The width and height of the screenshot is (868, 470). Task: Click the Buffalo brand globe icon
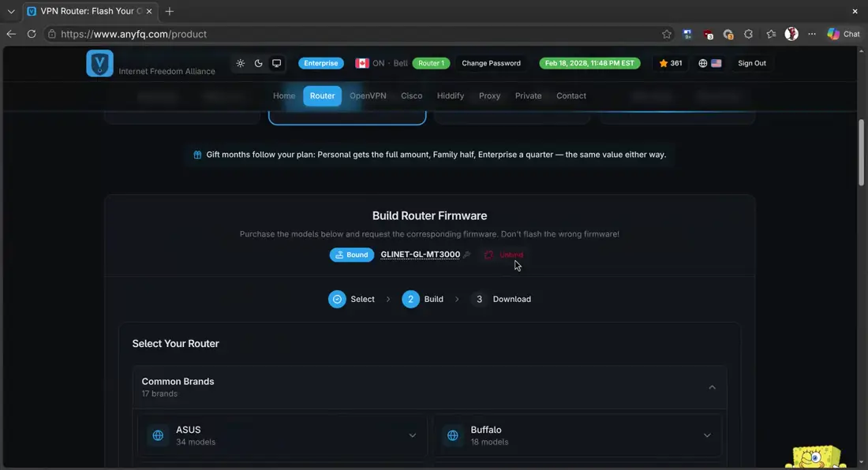coord(452,435)
